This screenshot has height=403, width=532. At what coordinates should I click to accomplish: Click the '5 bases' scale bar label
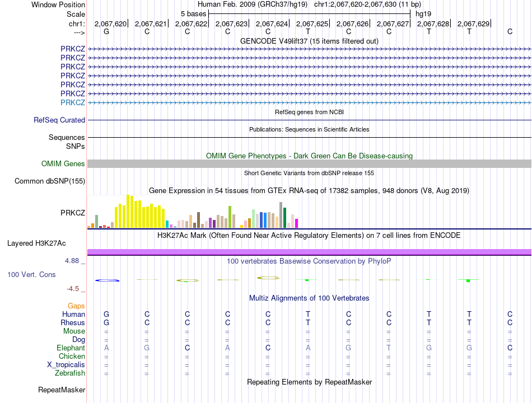(x=193, y=14)
